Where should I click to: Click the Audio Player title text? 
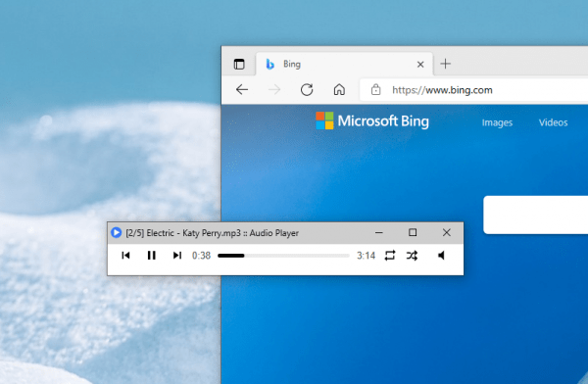[213, 233]
